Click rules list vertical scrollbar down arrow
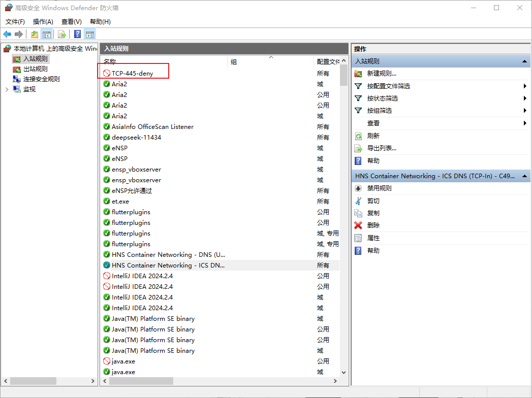 [x=343, y=373]
